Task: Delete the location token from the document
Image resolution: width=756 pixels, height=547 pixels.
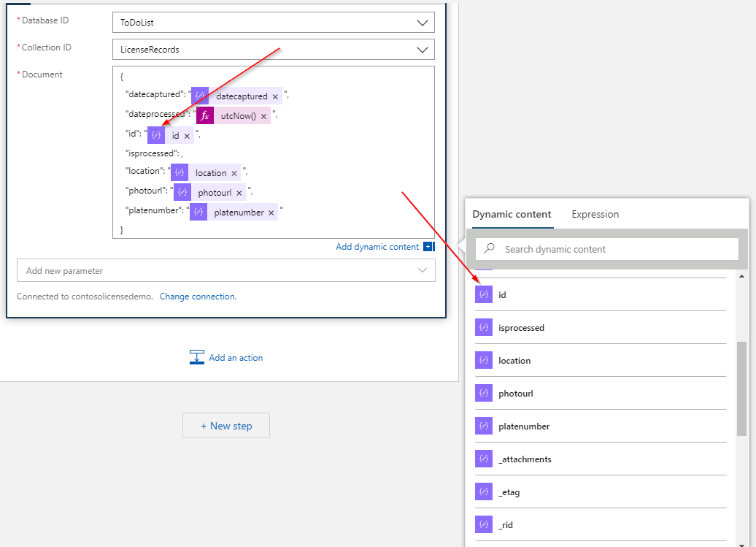Action: click(x=234, y=173)
